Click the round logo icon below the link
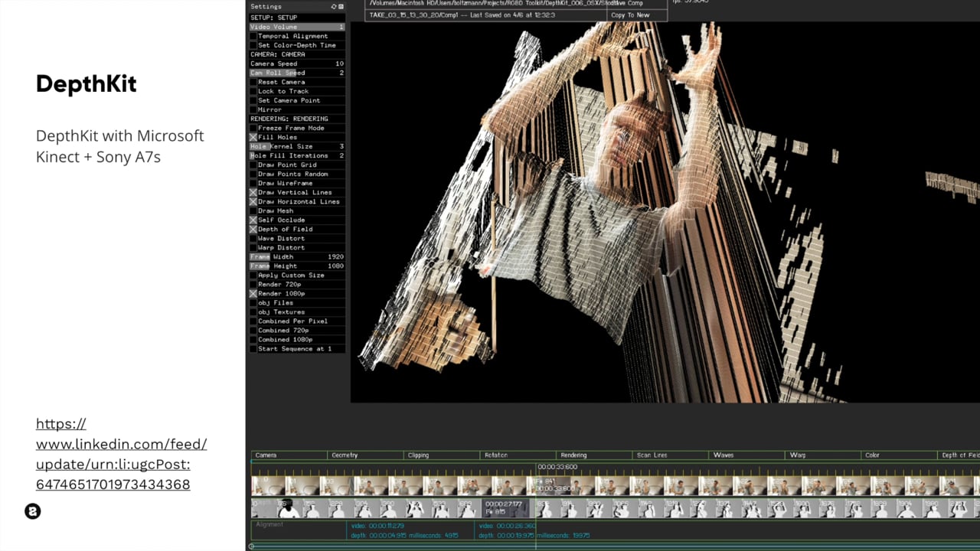This screenshot has width=980, height=551. pos(32,511)
